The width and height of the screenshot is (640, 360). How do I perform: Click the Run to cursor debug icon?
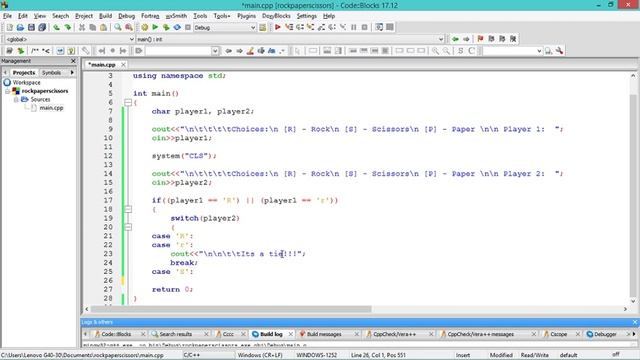(x=289, y=27)
